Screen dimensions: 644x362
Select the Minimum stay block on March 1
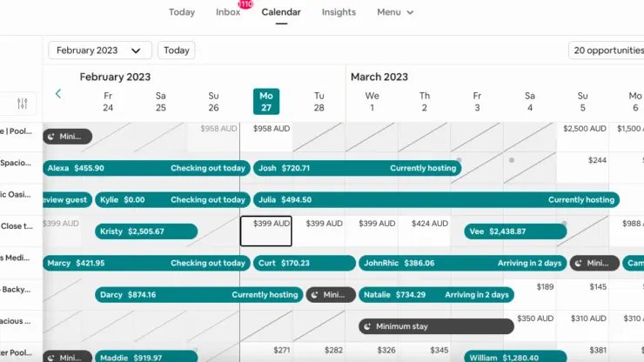pos(436,326)
